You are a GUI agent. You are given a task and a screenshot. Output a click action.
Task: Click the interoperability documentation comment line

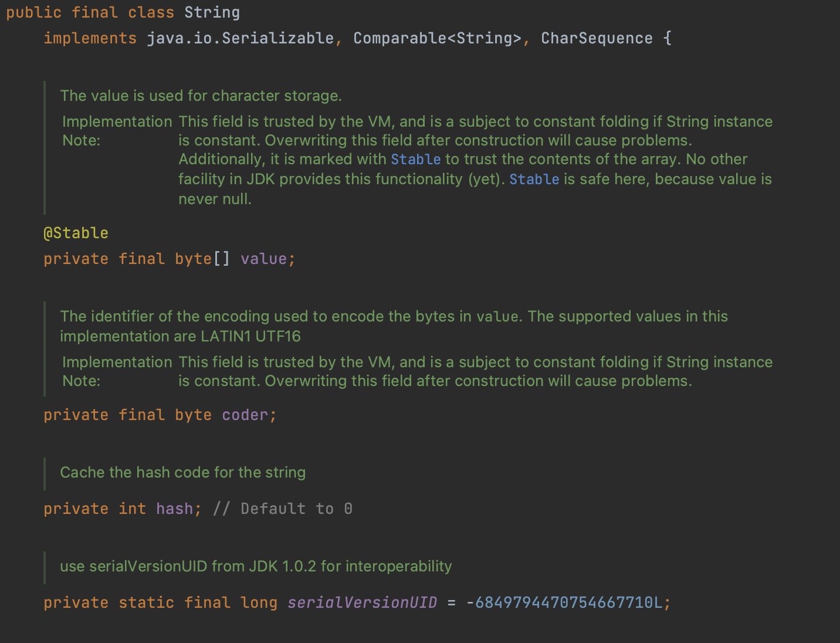[x=256, y=566]
